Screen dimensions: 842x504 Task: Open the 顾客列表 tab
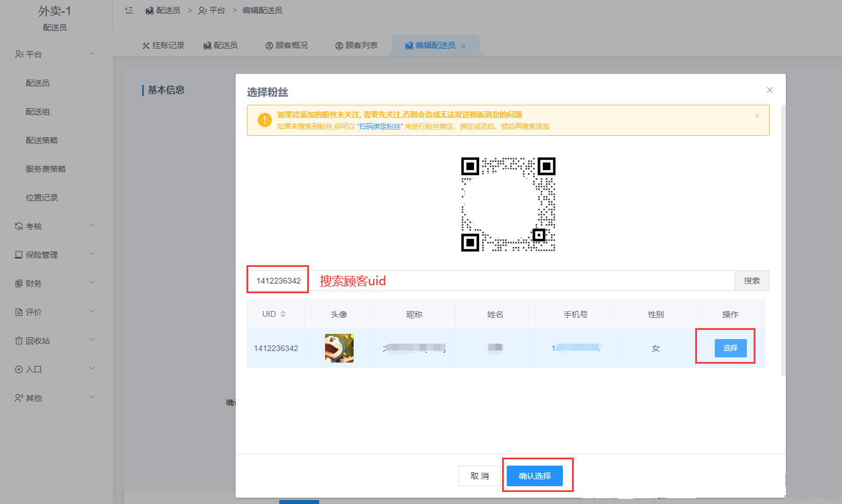point(357,45)
